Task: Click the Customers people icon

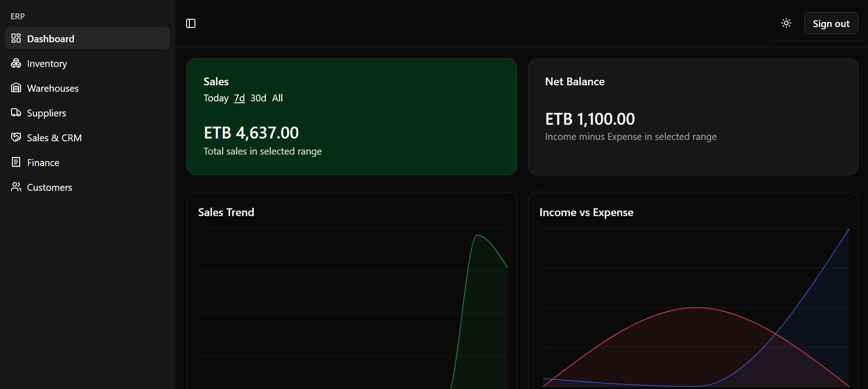Action: pos(16,187)
